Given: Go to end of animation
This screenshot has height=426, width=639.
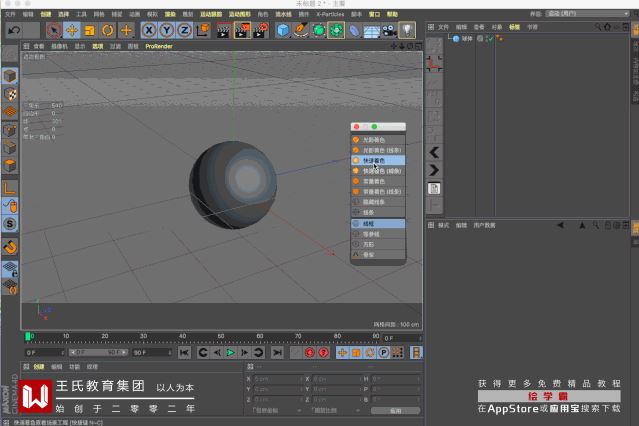Looking at the screenshot, I should [x=277, y=353].
